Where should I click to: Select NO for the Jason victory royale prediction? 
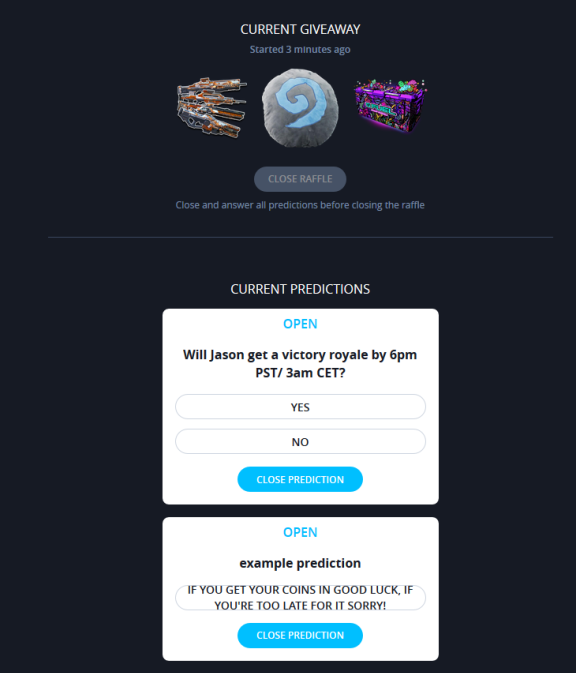300,442
